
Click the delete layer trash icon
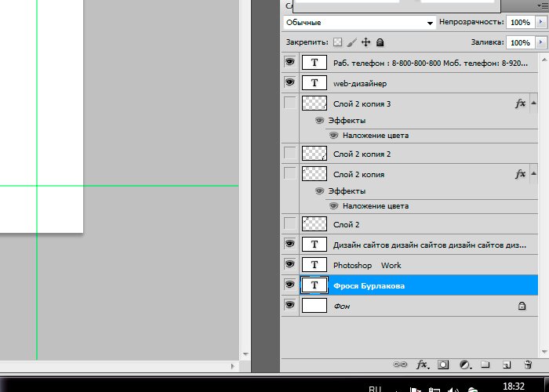(526, 365)
